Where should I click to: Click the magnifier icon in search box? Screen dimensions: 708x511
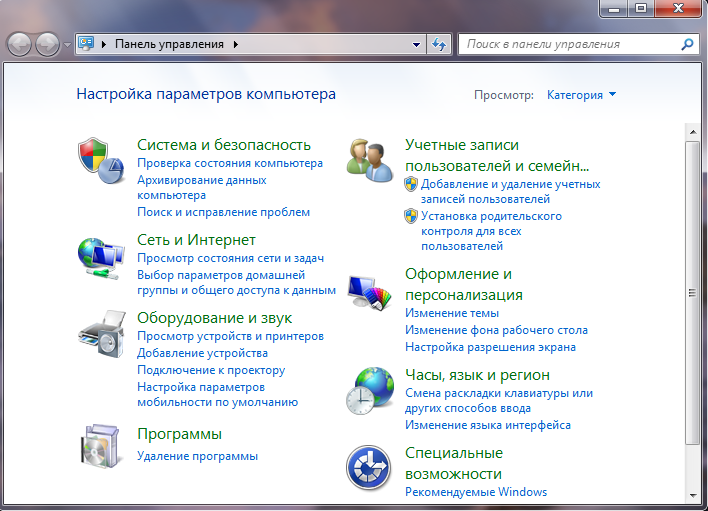pyautogui.click(x=687, y=44)
